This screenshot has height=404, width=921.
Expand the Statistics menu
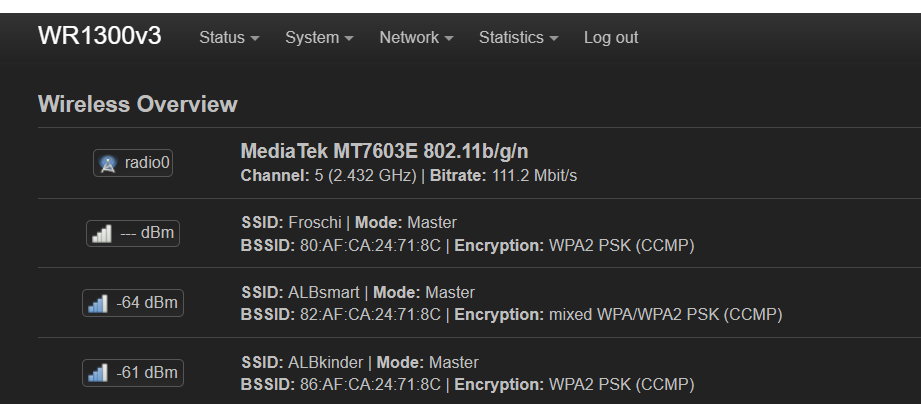tap(518, 38)
